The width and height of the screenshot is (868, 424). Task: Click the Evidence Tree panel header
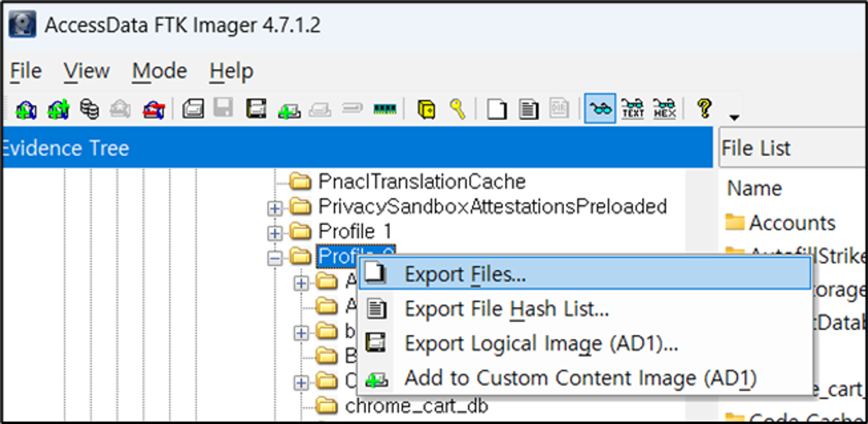click(x=358, y=148)
